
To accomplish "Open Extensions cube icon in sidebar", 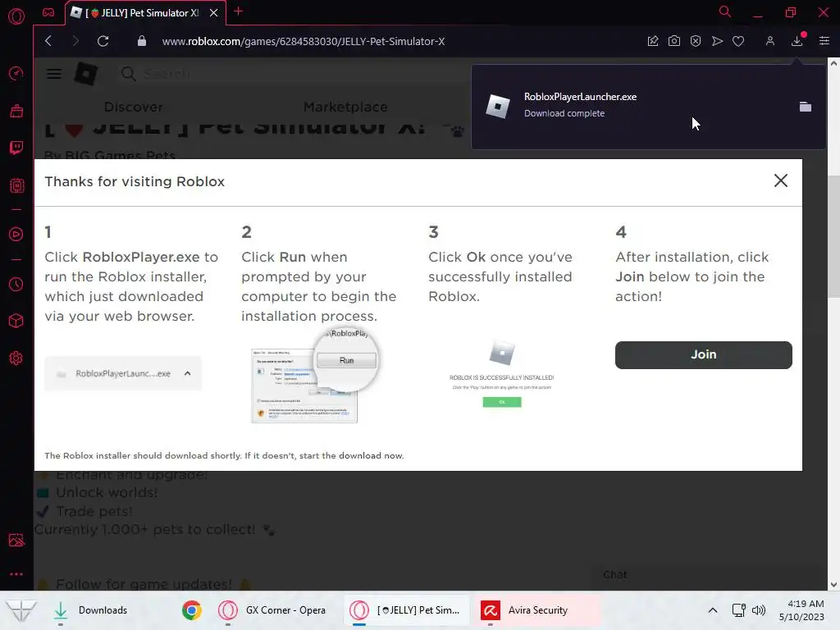I will (x=16, y=321).
